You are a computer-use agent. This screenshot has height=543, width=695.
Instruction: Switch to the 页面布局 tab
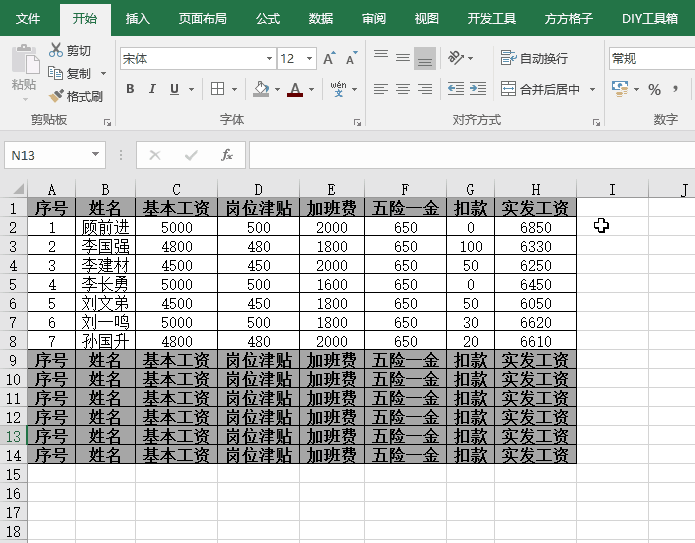point(203,19)
